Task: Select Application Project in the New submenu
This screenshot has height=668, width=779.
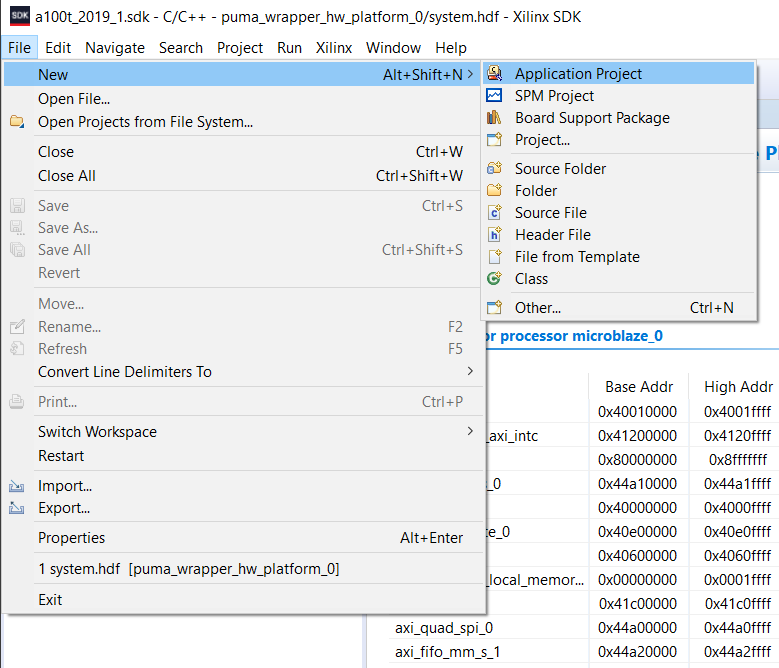Action: (x=619, y=74)
